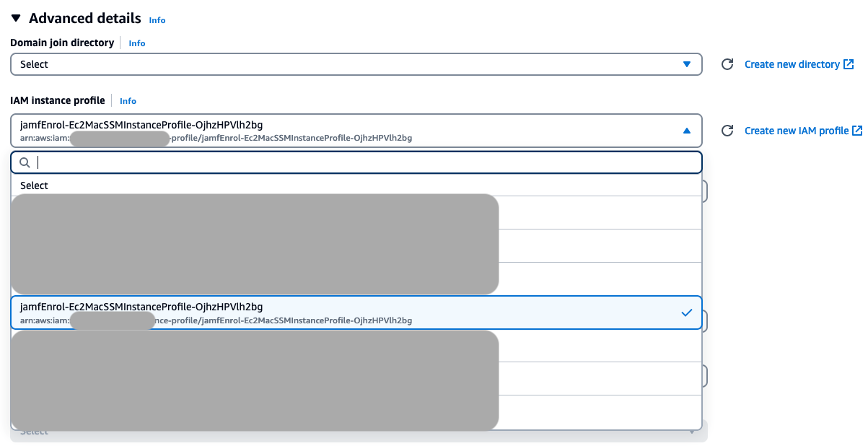Click the external link icon beside Create new IAM profile
The width and height of the screenshot is (868, 446).
pyautogui.click(x=856, y=131)
